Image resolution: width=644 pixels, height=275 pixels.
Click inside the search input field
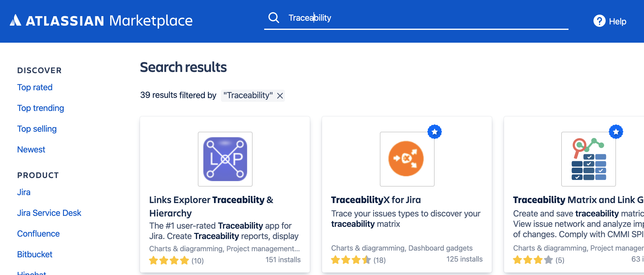pyautogui.click(x=396, y=18)
